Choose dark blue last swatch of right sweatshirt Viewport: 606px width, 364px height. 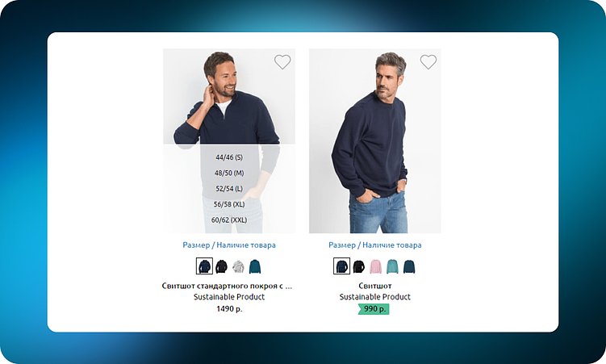click(x=409, y=266)
